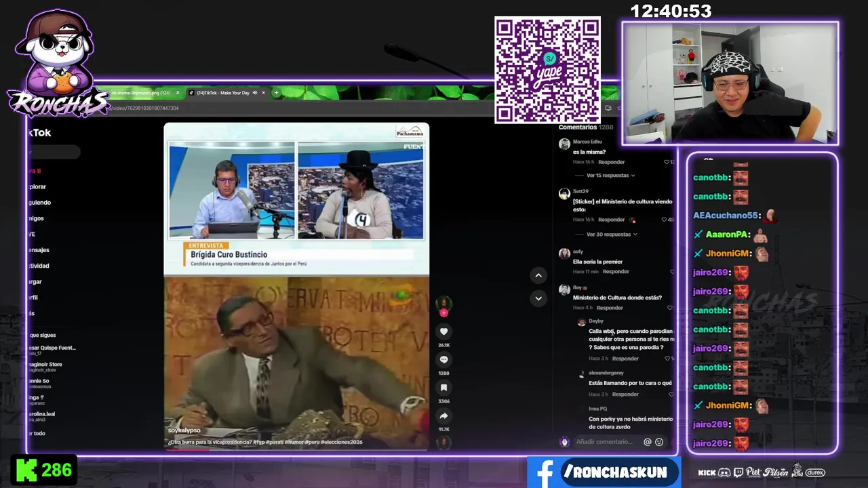Reply to Sett29 with Responder

[612, 220]
